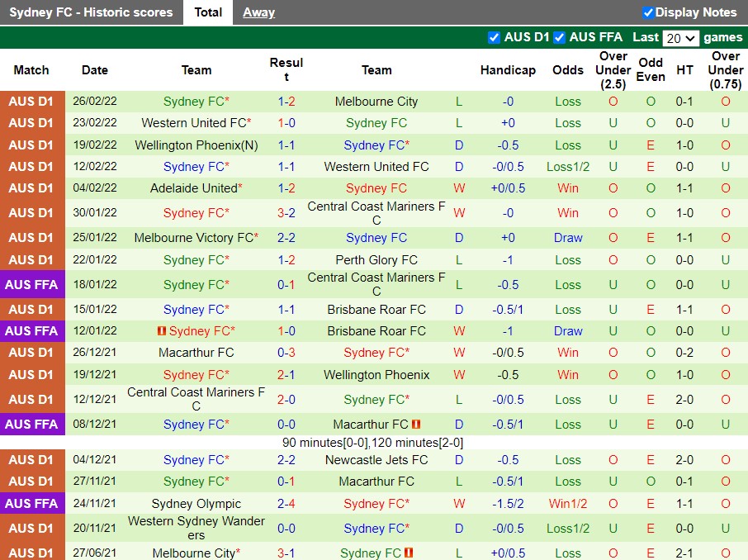The width and height of the screenshot is (748, 560).
Task: Click score 0-3 in Macarthur FC 26/12/21 row
Action: tap(286, 353)
